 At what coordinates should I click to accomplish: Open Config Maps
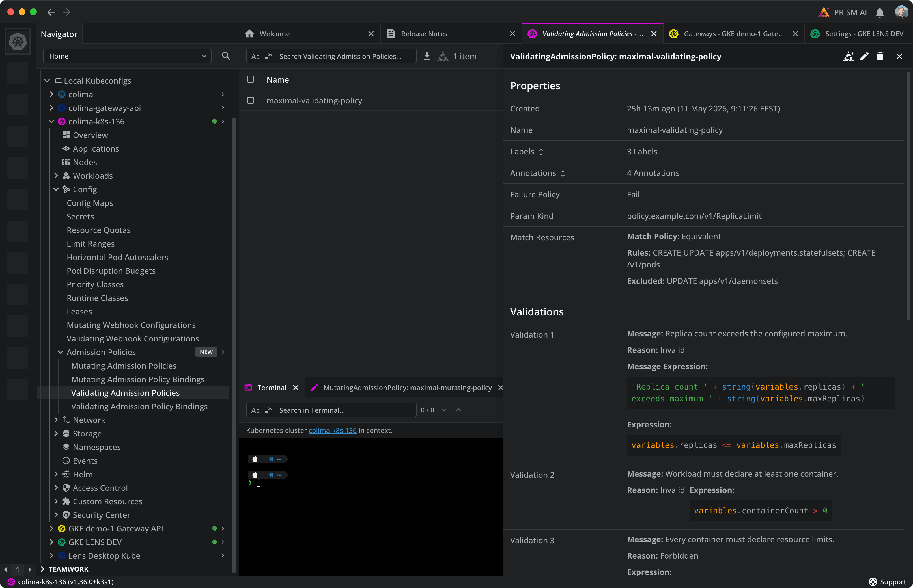coord(90,203)
